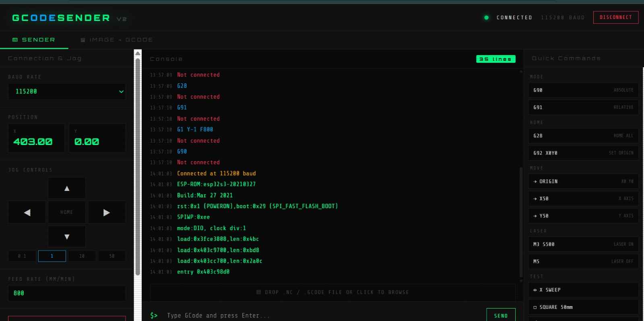The height and width of the screenshot is (321, 644).
Task: Focus the GCode command input field
Action: (x=322, y=315)
